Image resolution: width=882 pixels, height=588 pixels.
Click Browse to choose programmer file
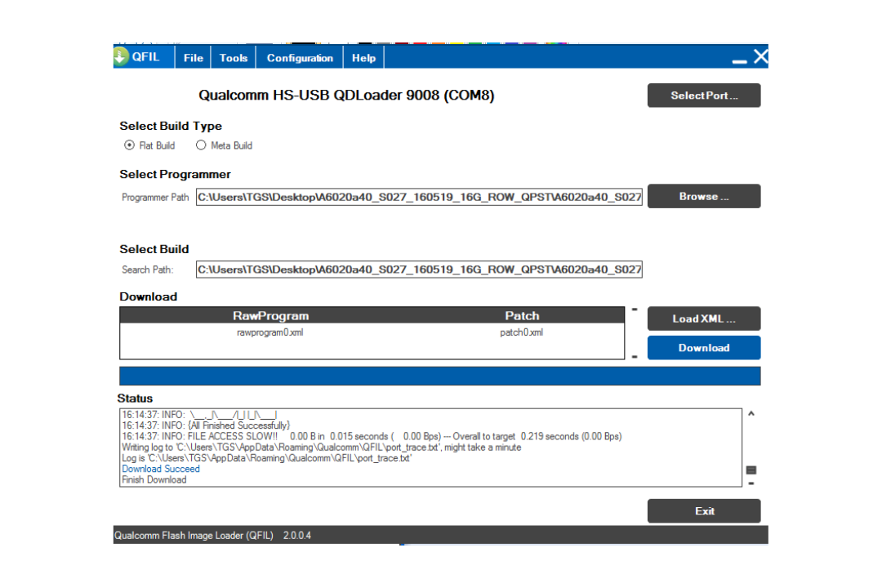[704, 196]
